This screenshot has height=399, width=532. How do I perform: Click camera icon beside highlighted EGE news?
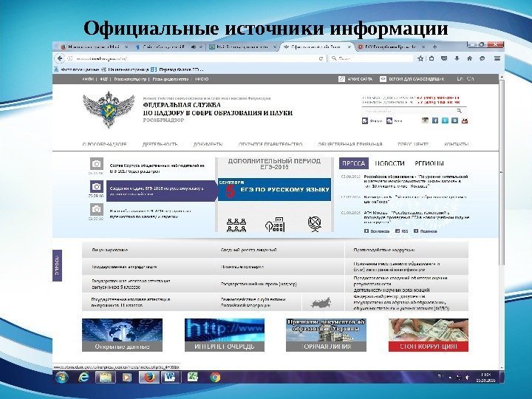click(97, 187)
